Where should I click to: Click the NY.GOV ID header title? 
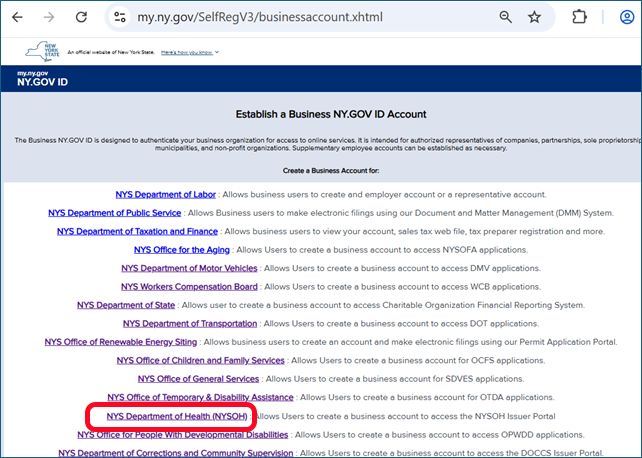coord(43,82)
